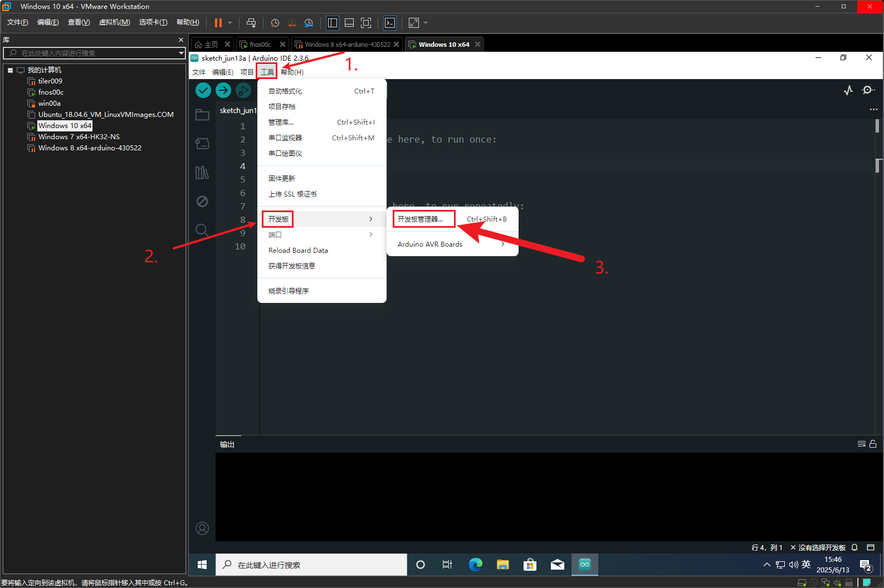884x588 pixels.
Task: Click Windows Start button in guest taskbar
Action: tap(202, 565)
